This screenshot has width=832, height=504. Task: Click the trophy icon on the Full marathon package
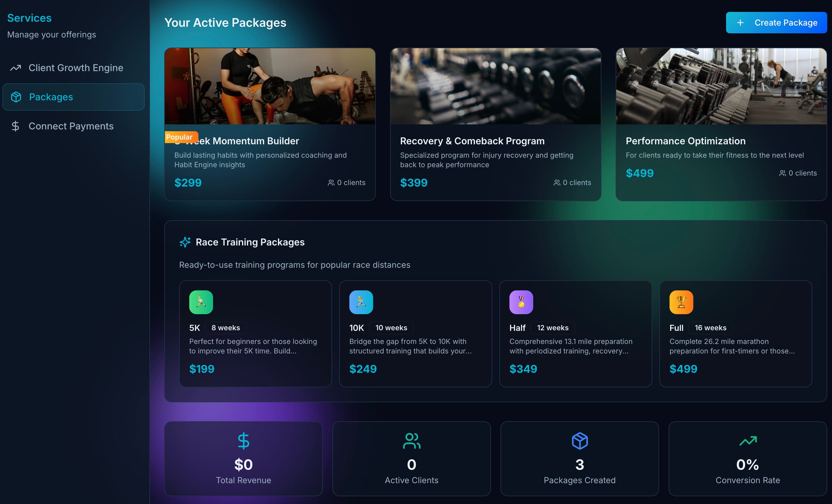click(681, 302)
